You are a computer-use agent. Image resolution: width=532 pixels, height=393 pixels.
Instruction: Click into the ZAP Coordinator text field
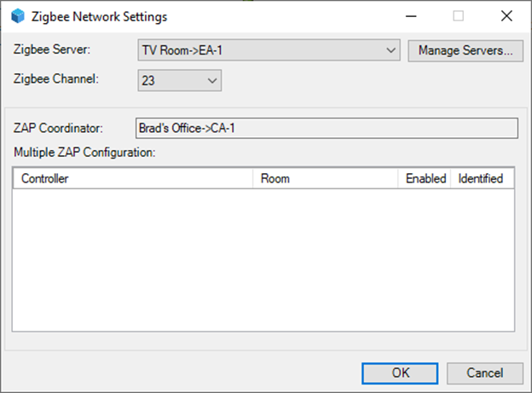pyautogui.click(x=327, y=128)
